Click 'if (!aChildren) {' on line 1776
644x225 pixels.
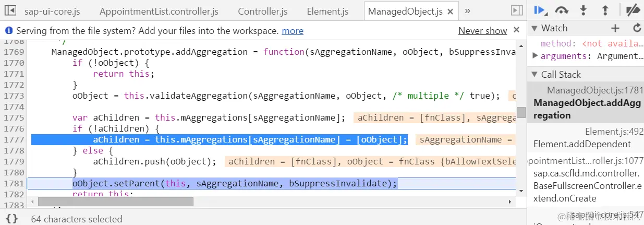coord(116,128)
